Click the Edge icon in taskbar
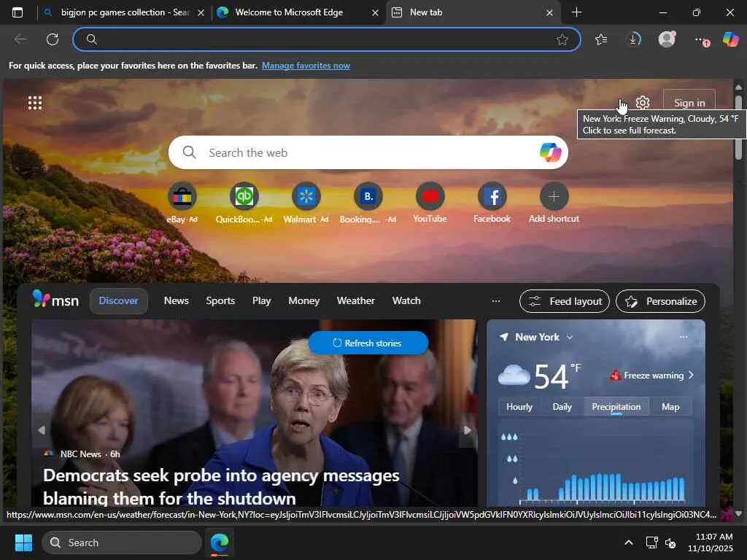Screen dimensions: 747x560 pos(220,542)
